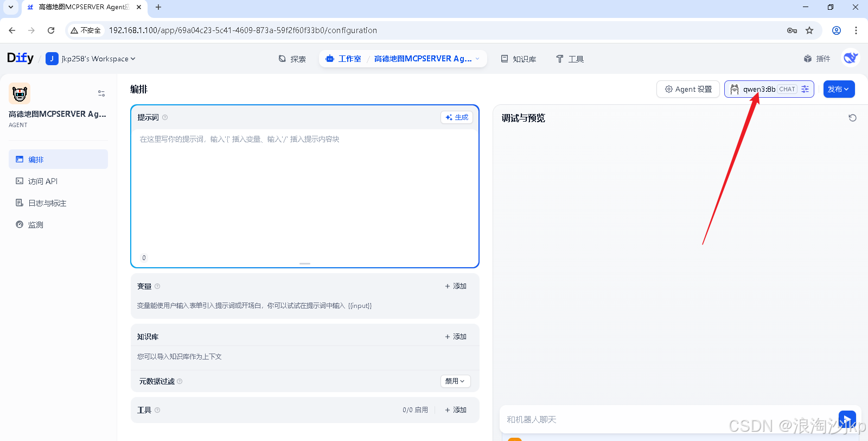Open the 禁用 metadata filter dropdown
Screen dimensions: 868x441
455,381
